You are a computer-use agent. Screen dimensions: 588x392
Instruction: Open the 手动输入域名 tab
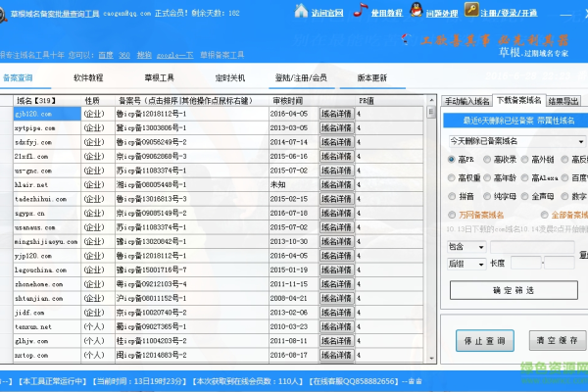(x=466, y=100)
